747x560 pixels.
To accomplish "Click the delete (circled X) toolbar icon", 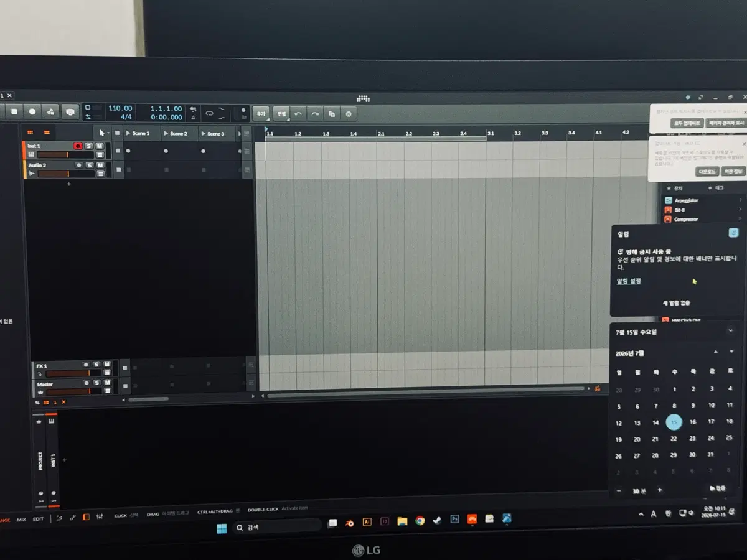I will [349, 114].
